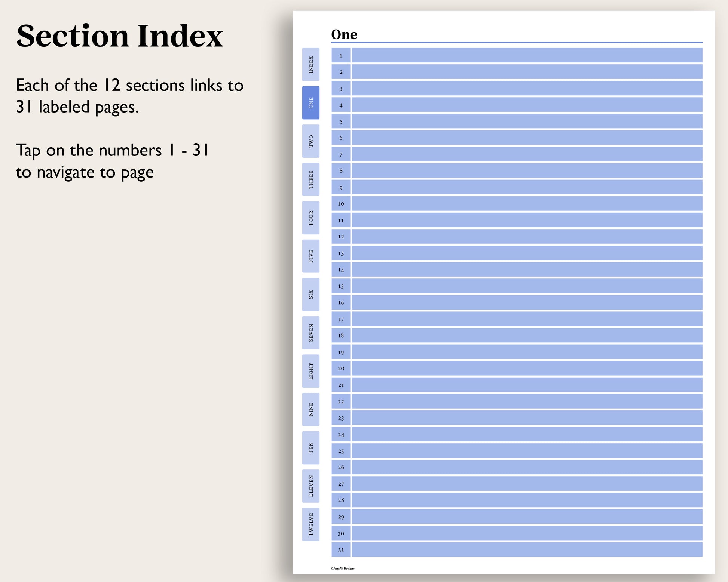The width and height of the screenshot is (728, 582).
Task: Tap the number 31 link
Action: coord(341,550)
